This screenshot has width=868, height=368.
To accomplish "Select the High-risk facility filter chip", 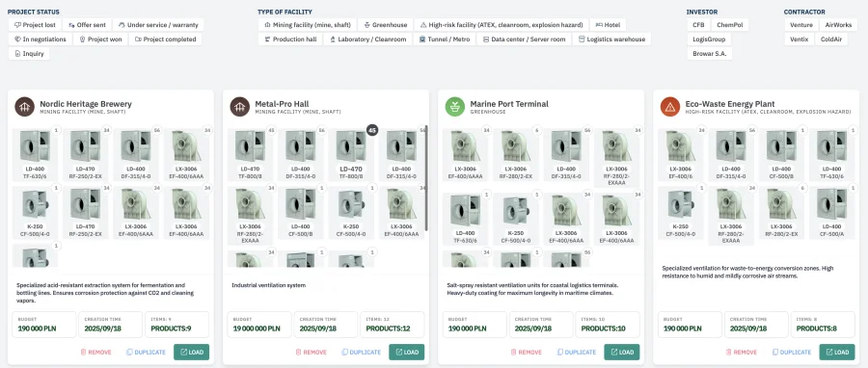I will (x=501, y=25).
